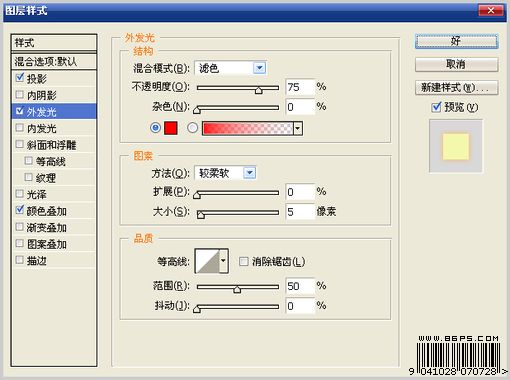Click the 大小 size value field showing 5
Screen dimensions: 510x380
300,212
